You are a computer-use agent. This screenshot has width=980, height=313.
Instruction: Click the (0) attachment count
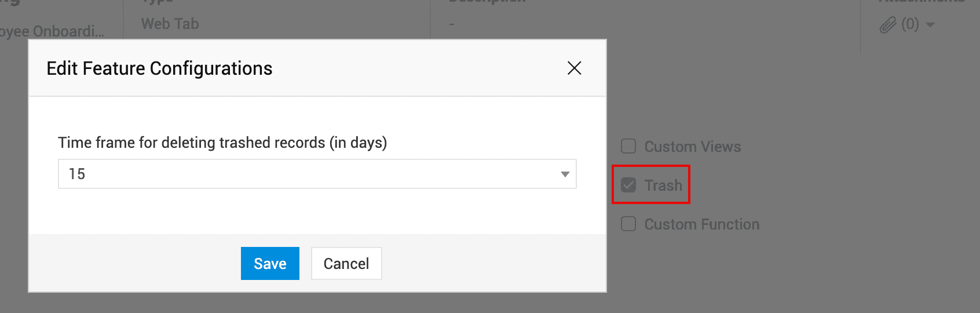pos(910,24)
